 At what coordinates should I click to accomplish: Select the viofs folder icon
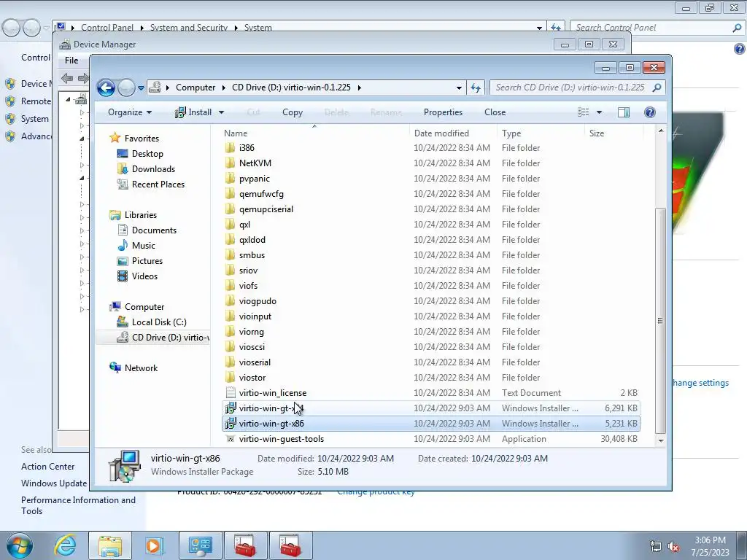click(x=230, y=286)
